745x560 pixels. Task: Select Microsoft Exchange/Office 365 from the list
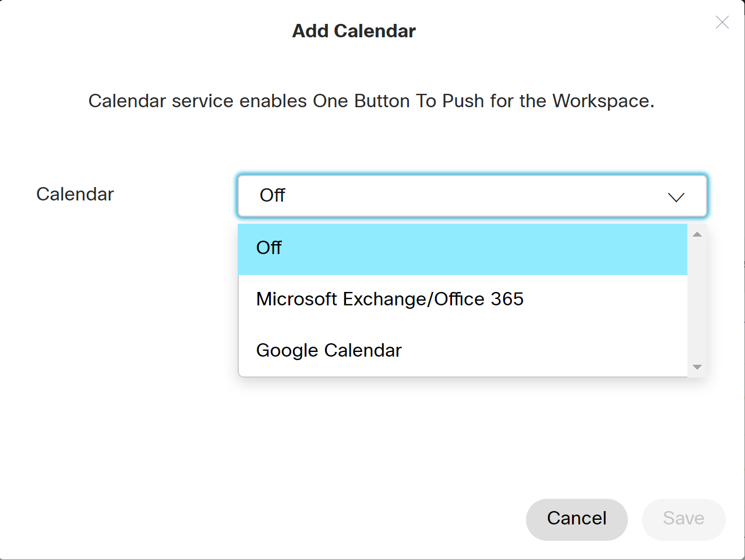(390, 300)
